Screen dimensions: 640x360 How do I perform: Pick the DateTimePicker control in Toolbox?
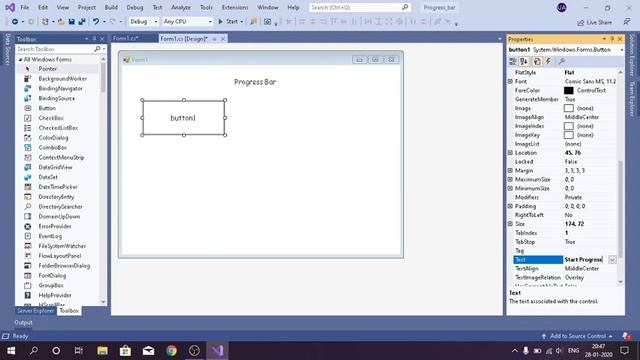pos(57,187)
